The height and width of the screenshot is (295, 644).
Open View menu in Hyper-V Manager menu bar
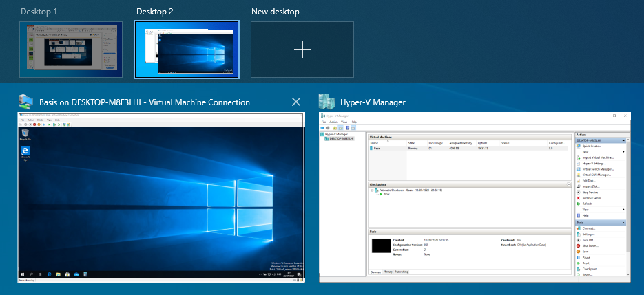coord(344,122)
